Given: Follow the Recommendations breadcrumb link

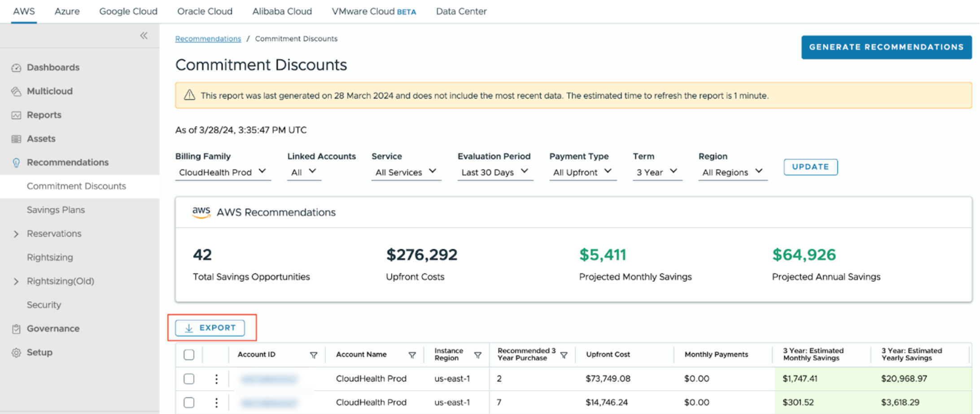Looking at the screenshot, I should point(208,39).
